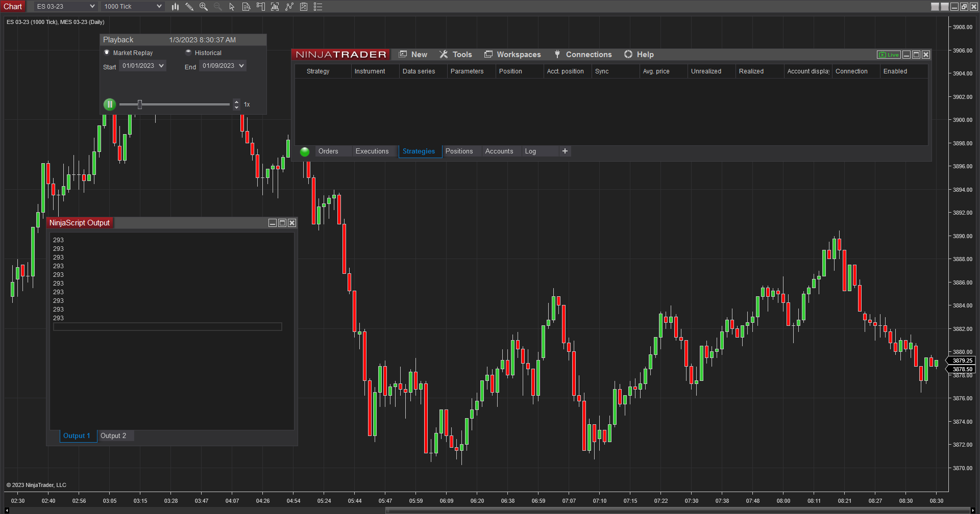Screen dimensions: 980x514
Task: Select the Historical radio button
Action: click(188, 53)
